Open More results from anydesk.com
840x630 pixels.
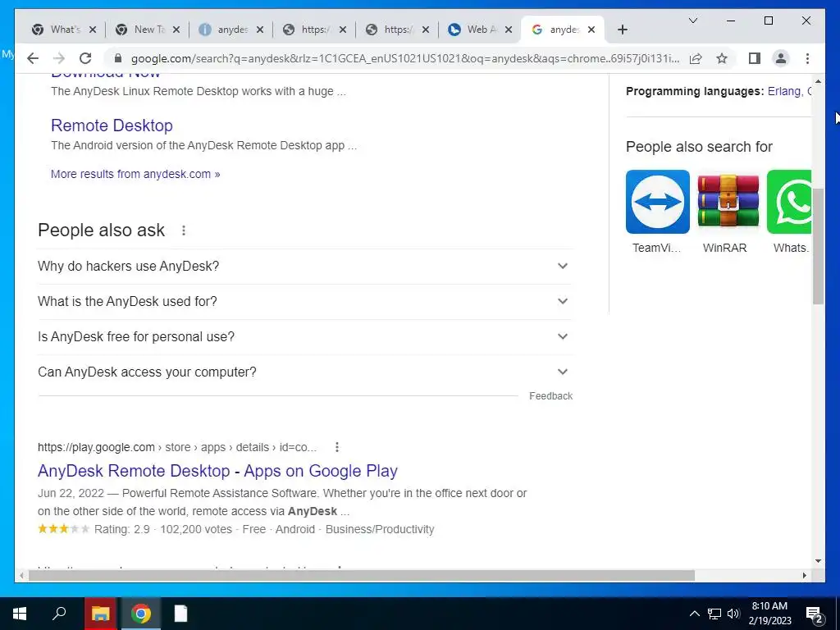click(x=135, y=174)
